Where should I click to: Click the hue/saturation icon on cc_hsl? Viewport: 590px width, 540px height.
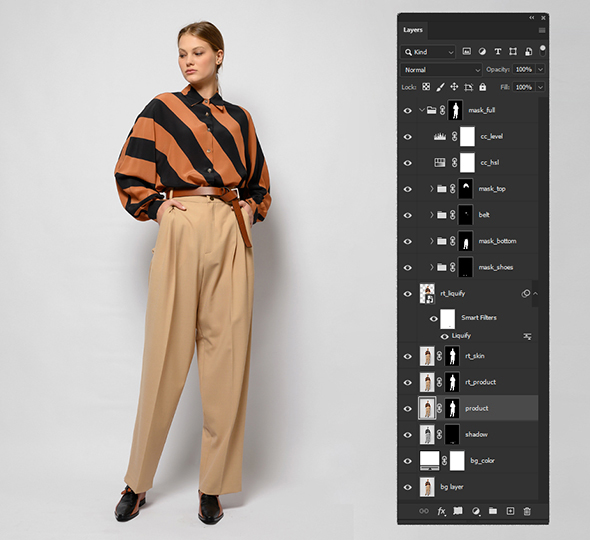pyautogui.click(x=439, y=163)
